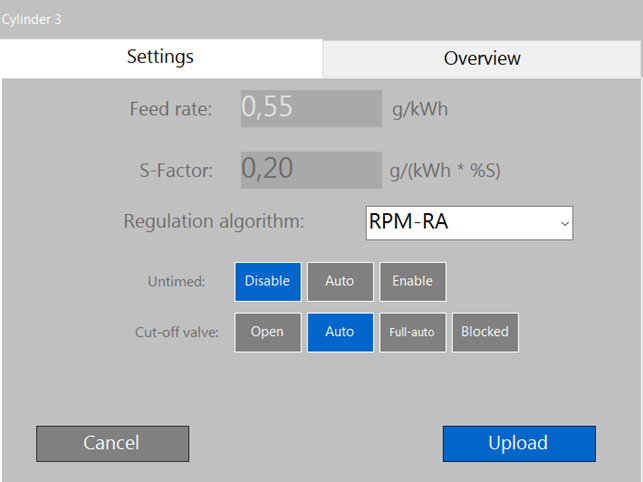Switch to the Overview tab
Viewport: 643px width, 482px height.
pos(482,58)
